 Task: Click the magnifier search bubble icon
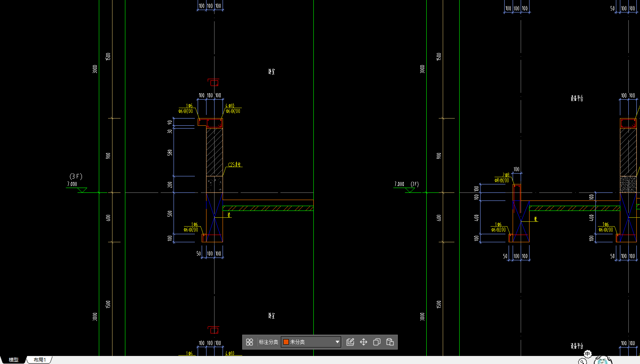point(583,361)
